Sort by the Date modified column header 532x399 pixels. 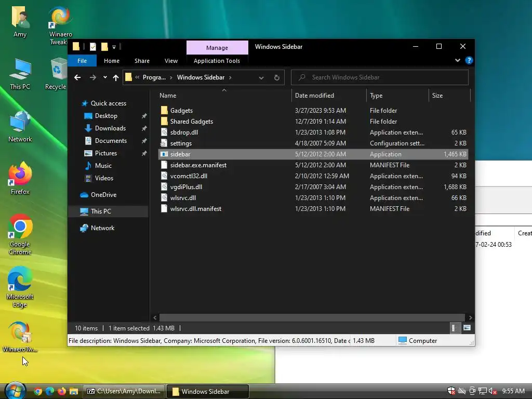coord(329,96)
